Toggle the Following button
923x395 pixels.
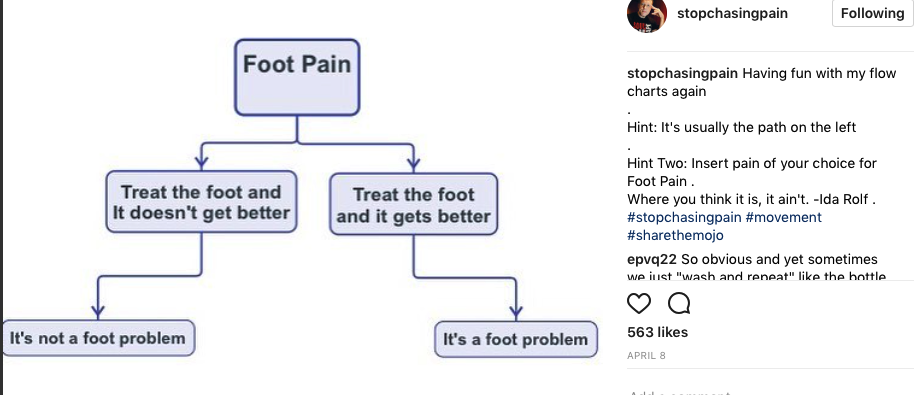pos(872,13)
